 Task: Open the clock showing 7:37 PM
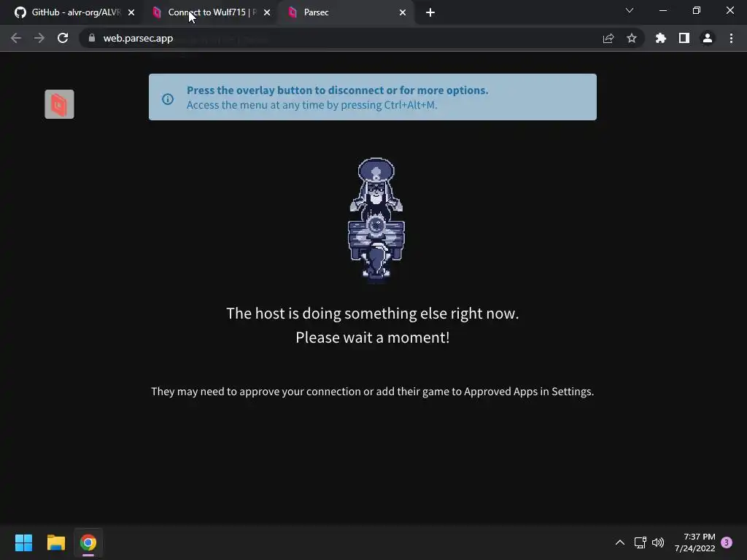click(694, 542)
